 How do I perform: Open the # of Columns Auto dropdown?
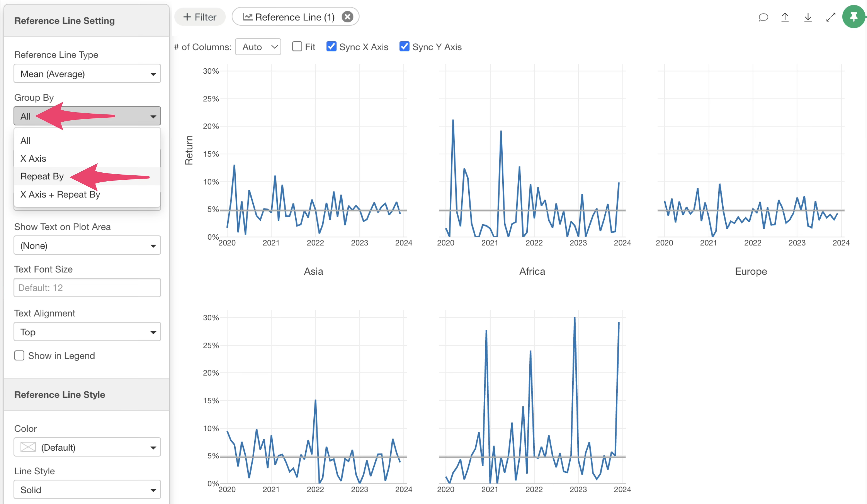(258, 47)
